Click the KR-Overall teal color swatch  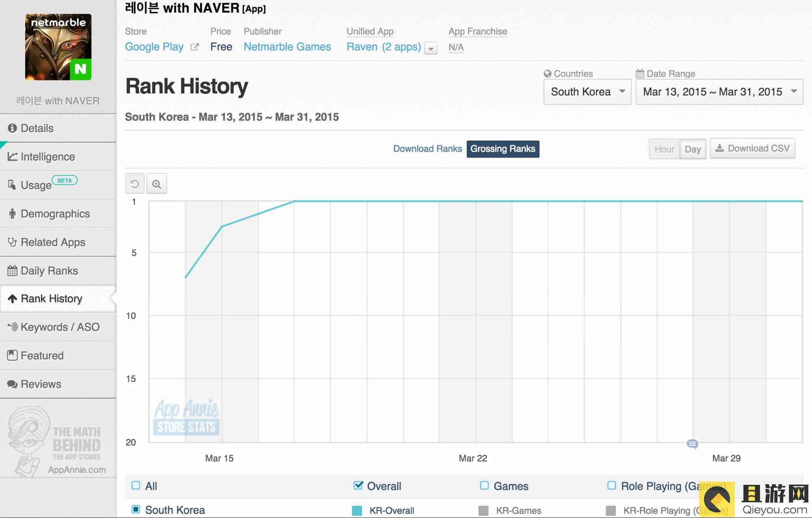(x=357, y=510)
